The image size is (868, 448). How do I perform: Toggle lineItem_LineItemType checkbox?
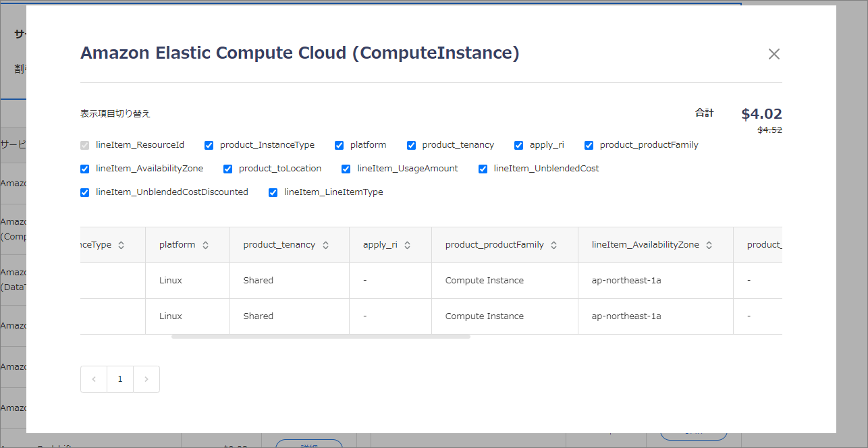click(273, 192)
